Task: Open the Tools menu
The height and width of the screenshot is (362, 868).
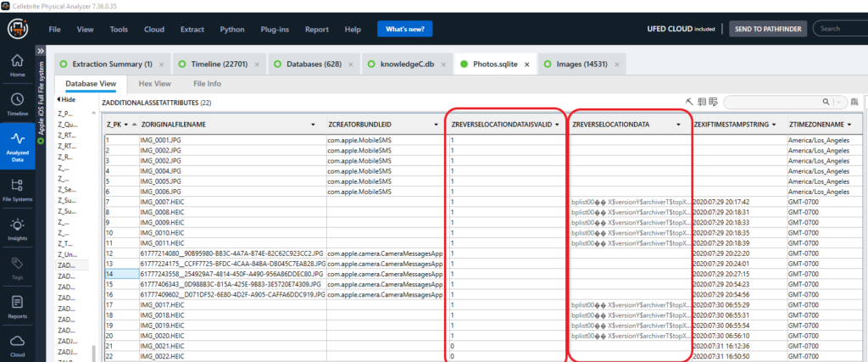Action: [119, 30]
